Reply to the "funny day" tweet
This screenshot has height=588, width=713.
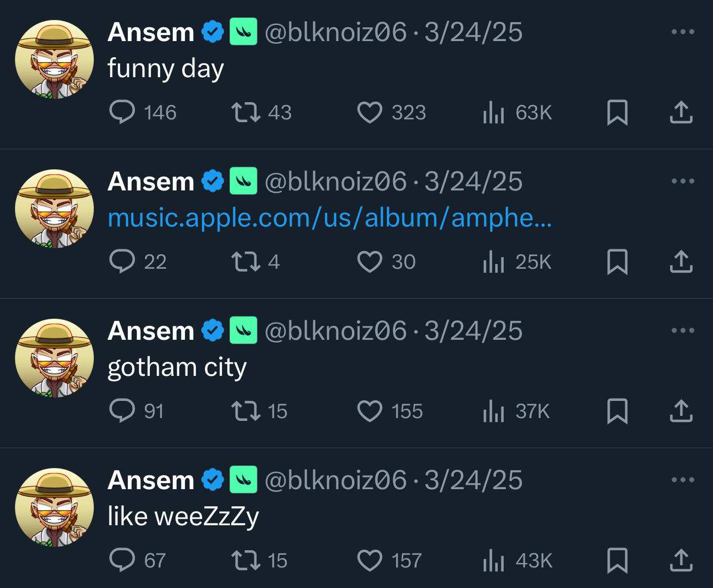click(x=122, y=112)
